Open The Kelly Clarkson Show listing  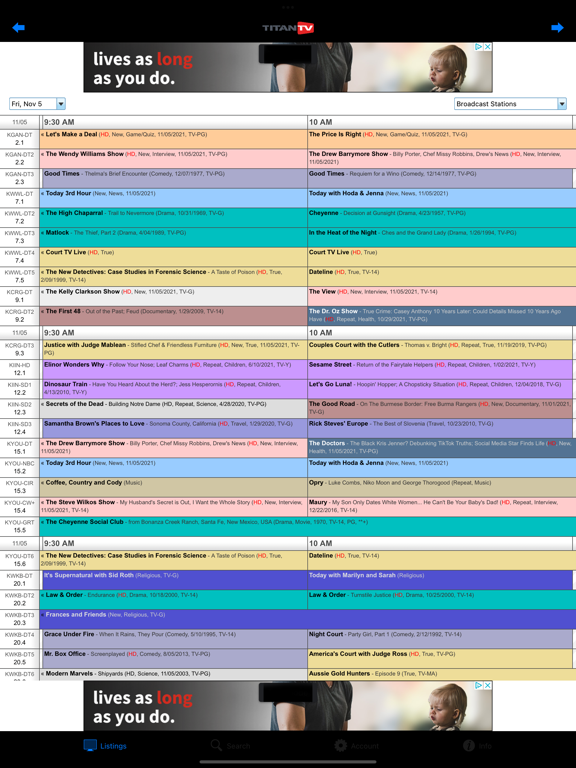click(x=173, y=296)
